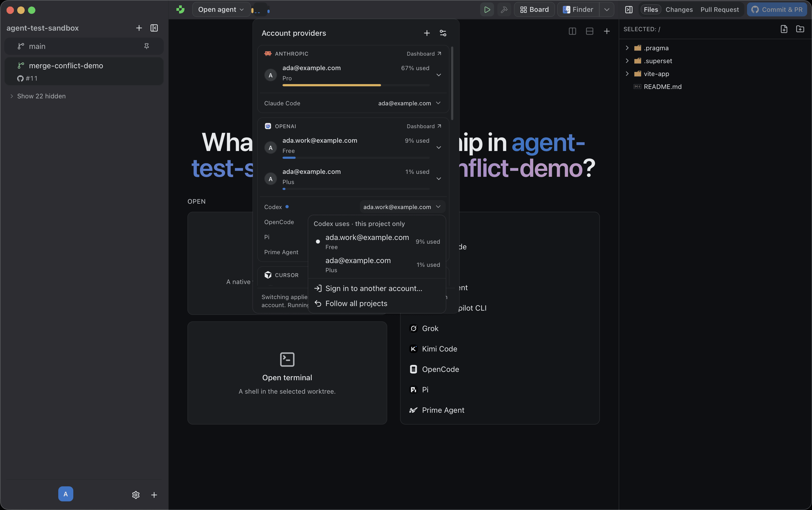Screen dimensions: 812x510
Task: Collapse the left sidebar panel icon
Action: [x=154, y=28]
